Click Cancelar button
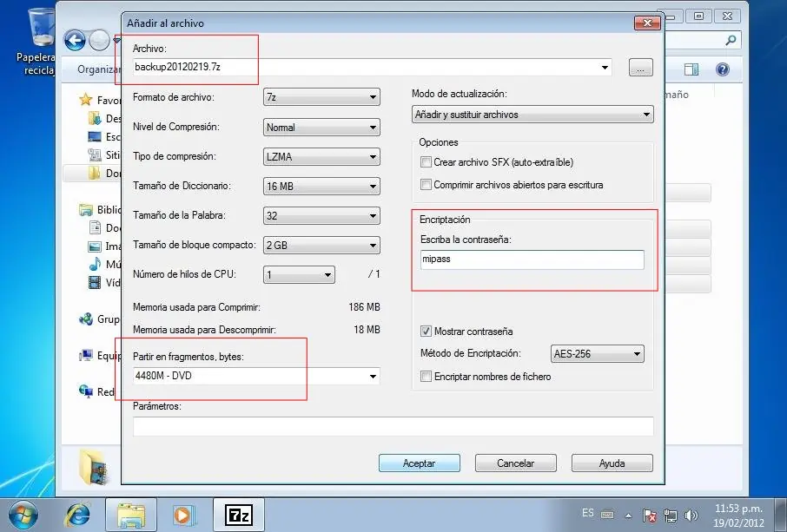 (x=515, y=463)
